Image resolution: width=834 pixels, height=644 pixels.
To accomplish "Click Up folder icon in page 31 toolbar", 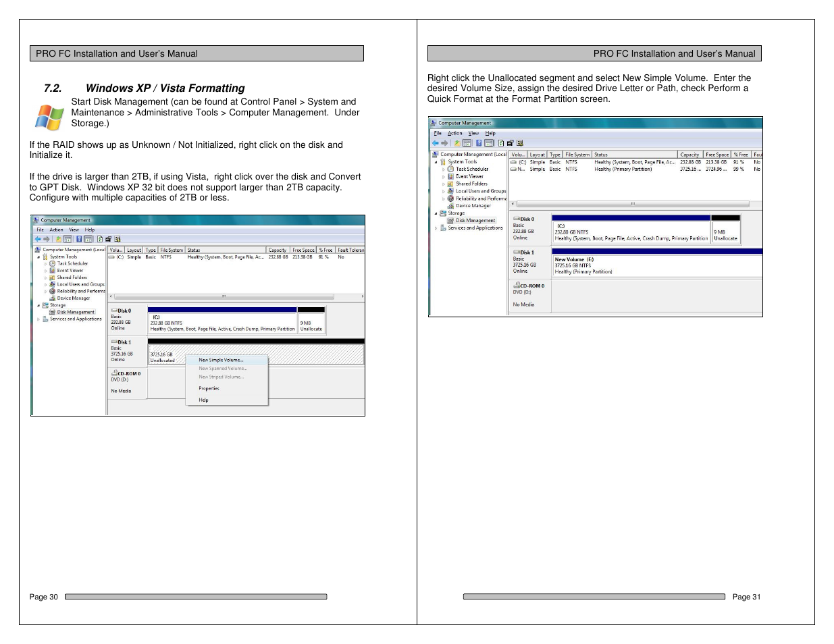I will 457,143.
